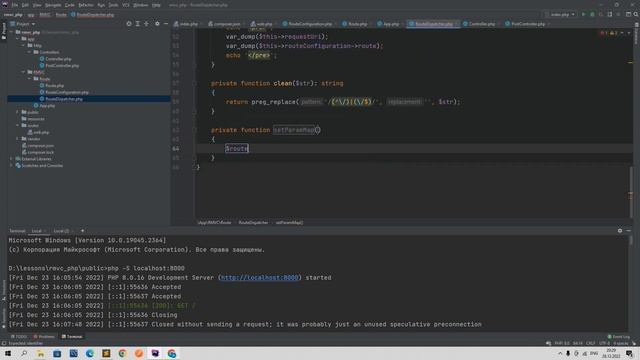Open the Window menu
Viewport: 640px width, 360px height.
click(x=140, y=5)
